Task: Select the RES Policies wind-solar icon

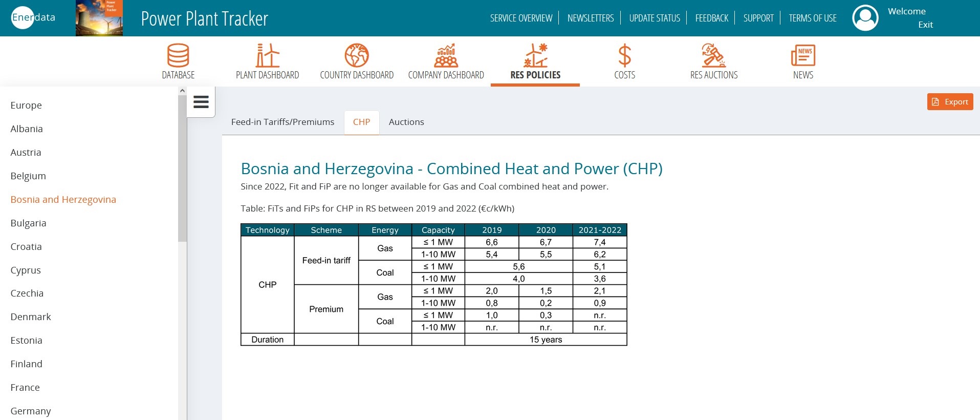Action: click(535, 55)
